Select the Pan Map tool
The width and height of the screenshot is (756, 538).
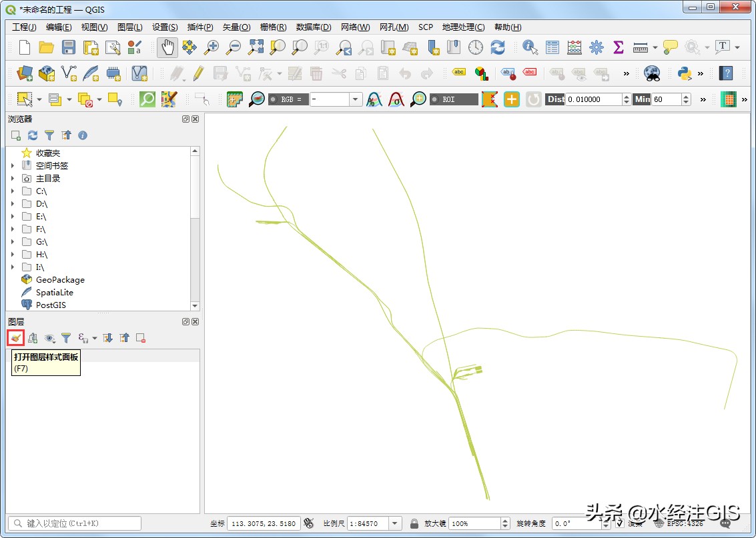tap(167, 47)
